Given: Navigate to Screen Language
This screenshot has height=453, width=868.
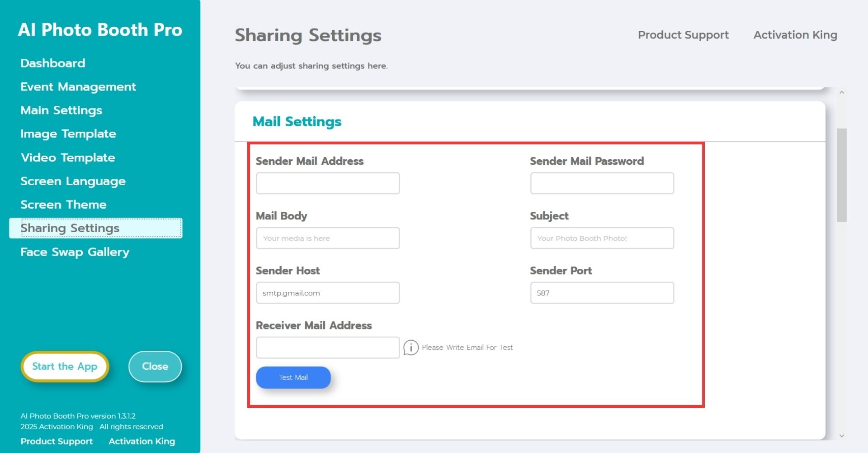Looking at the screenshot, I should 73,181.
